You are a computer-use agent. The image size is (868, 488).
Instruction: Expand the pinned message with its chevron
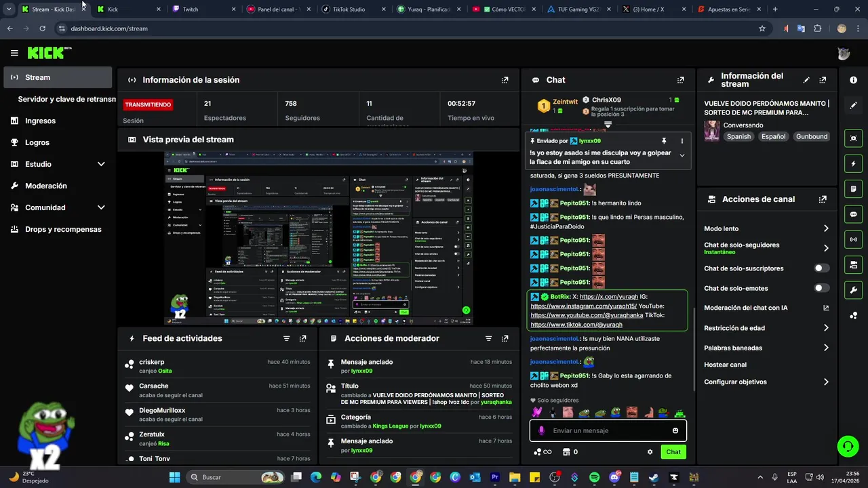point(682,155)
